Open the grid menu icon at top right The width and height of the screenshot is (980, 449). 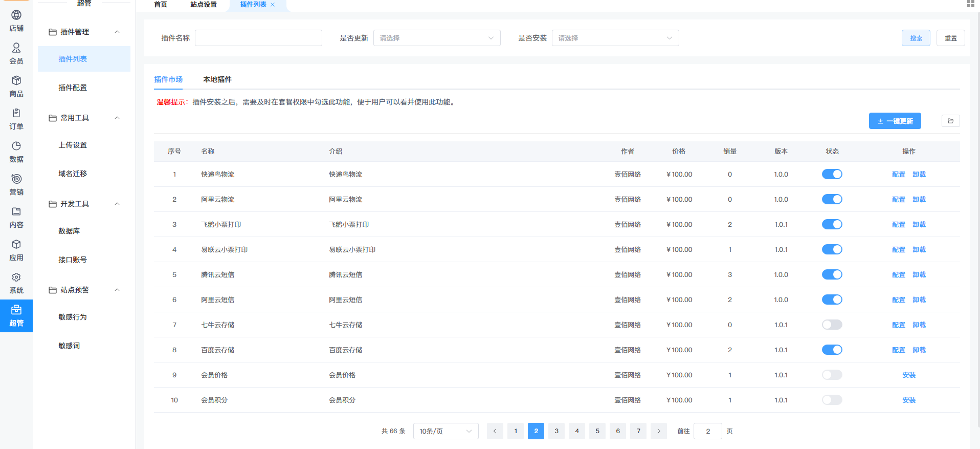pyautogui.click(x=970, y=4)
